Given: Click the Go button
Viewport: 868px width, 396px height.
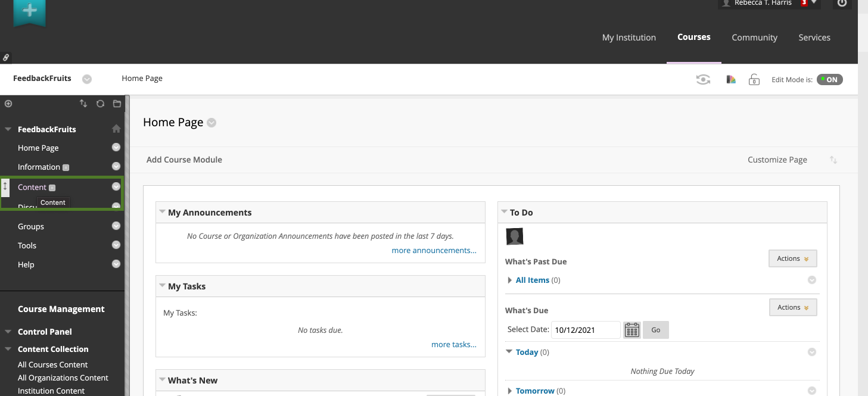Looking at the screenshot, I should [656, 330].
